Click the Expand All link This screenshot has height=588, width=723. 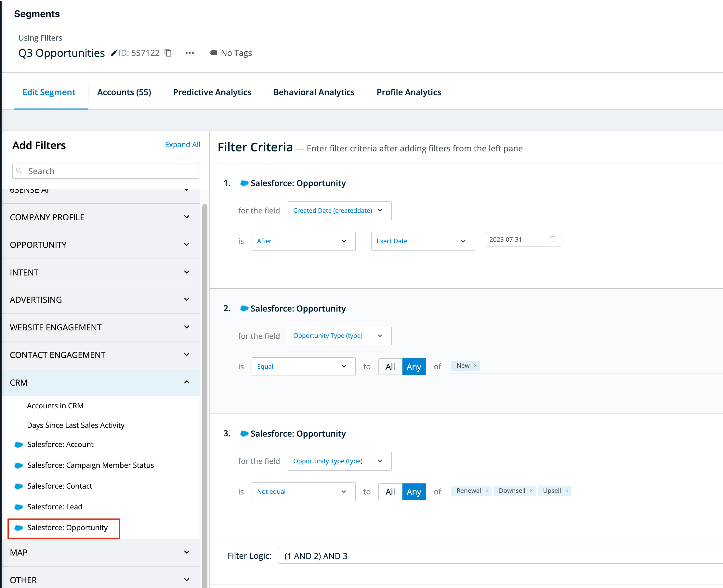pos(182,145)
